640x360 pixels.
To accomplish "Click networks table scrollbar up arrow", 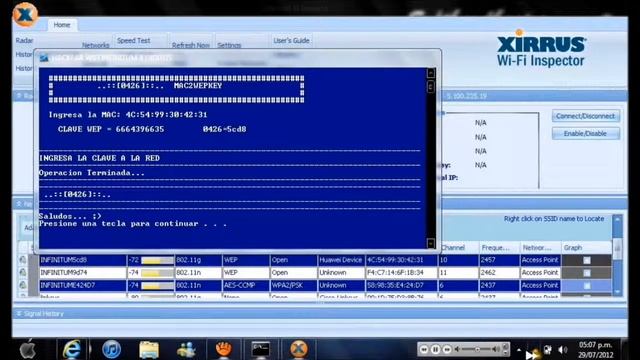I will click(x=617, y=220).
